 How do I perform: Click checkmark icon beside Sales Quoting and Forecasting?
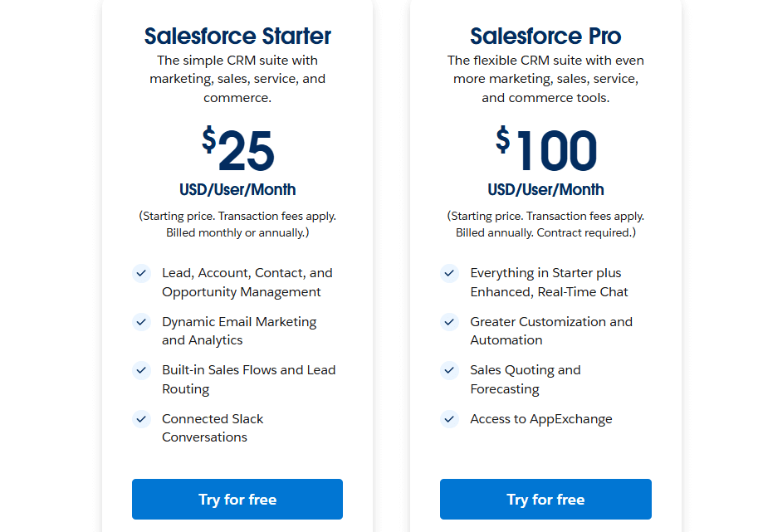(x=449, y=370)
